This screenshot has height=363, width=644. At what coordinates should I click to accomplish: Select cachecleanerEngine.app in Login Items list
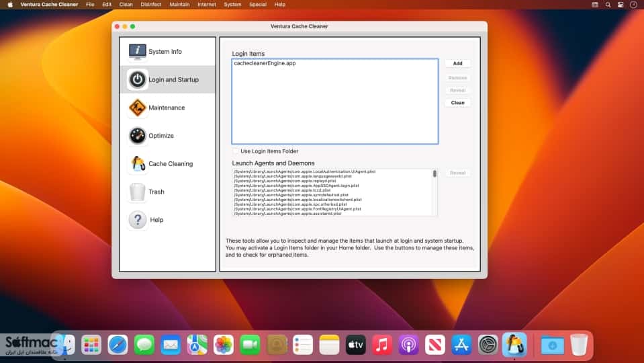click(265, 63)
